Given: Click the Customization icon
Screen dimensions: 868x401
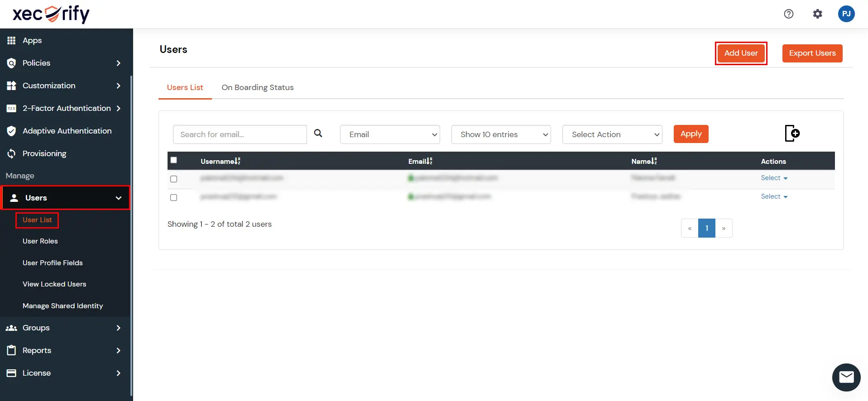Looking at the screenshot, I should point(11,86).
